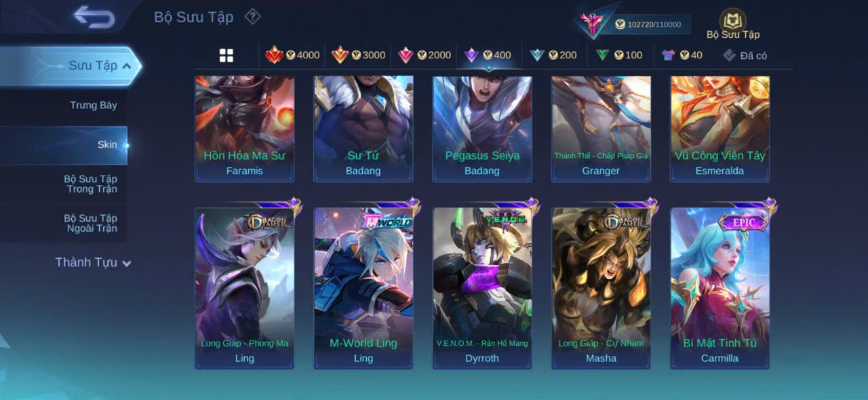Open the M-World Ling skin card
The image size is (868, 400).
click(x=363, y=288)
